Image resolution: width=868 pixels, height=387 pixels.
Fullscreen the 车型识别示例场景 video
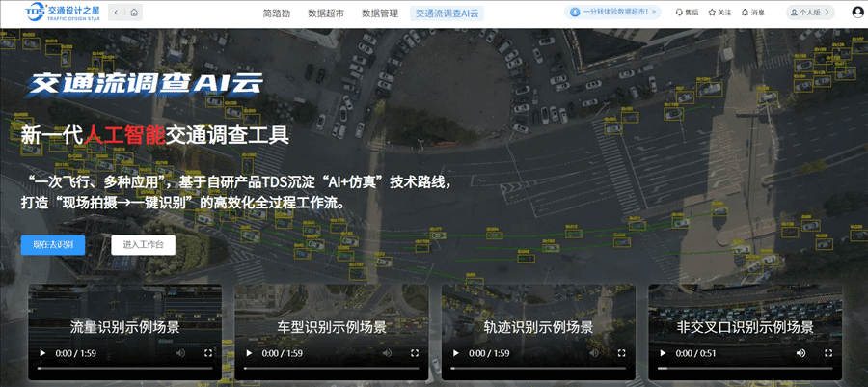tap(415, 353)
